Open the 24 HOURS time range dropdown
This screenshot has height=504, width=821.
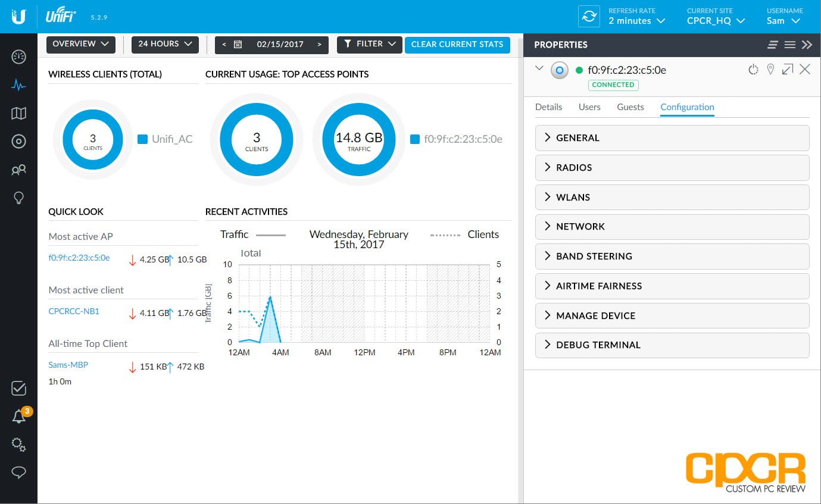[x=165, y=44]
